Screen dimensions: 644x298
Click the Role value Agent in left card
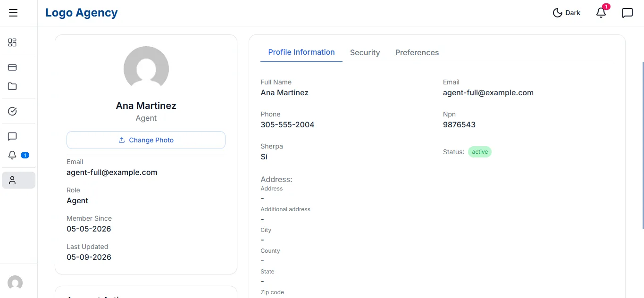point(77,201)
